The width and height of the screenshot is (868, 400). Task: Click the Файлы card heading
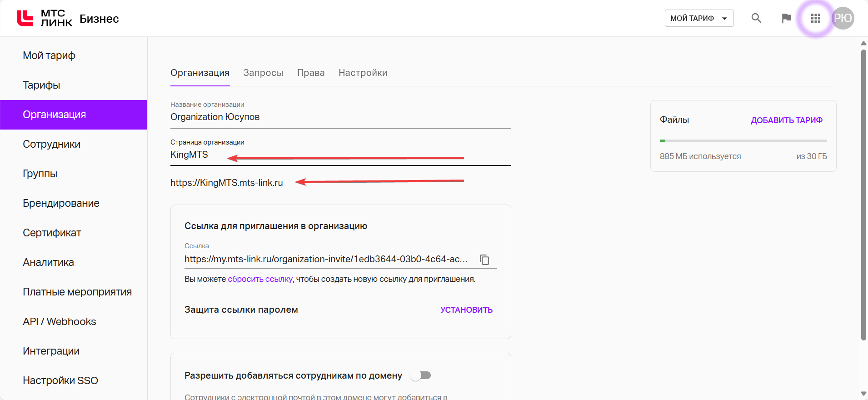(x=674, y=120)
